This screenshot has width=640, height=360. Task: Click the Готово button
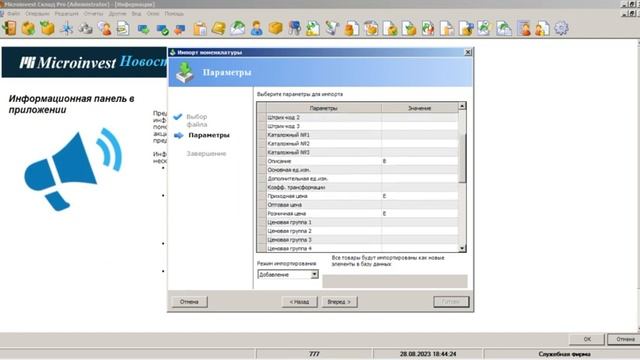451,302
